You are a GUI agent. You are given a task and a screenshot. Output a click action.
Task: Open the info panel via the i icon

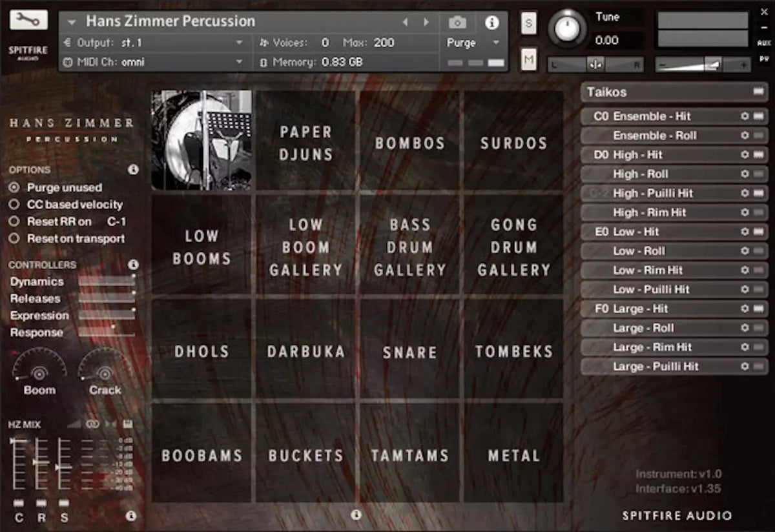(x=493, y=21)
